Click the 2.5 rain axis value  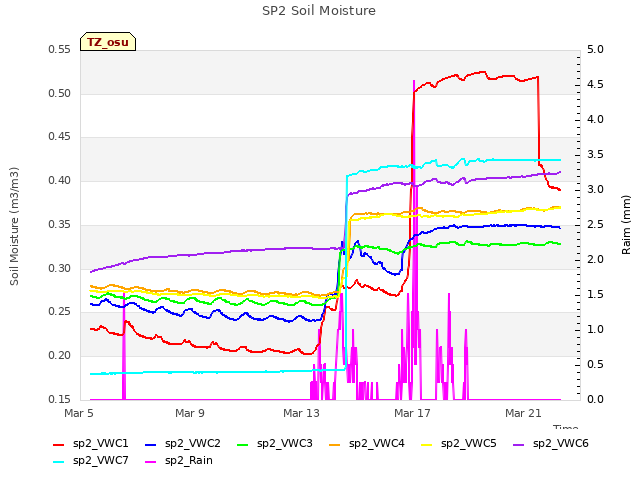click(x=595, y=224)
